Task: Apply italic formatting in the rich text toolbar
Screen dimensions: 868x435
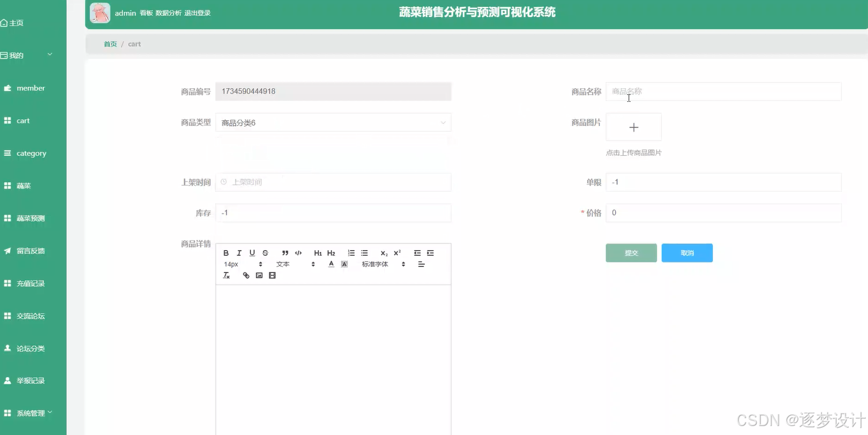Action: click(x=239, y=252)
